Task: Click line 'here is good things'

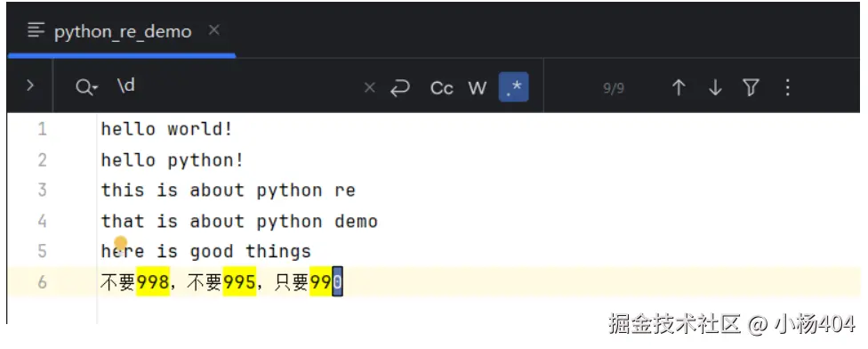Action: [x=206, y=252]
